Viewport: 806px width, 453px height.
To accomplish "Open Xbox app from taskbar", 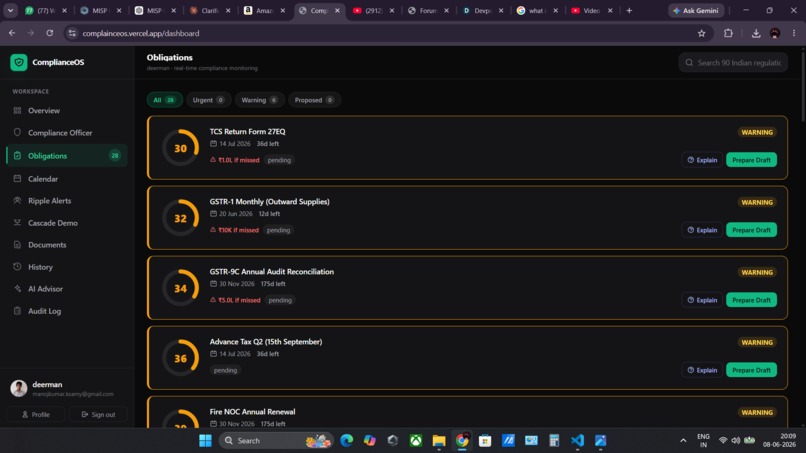I will (415, 441).
